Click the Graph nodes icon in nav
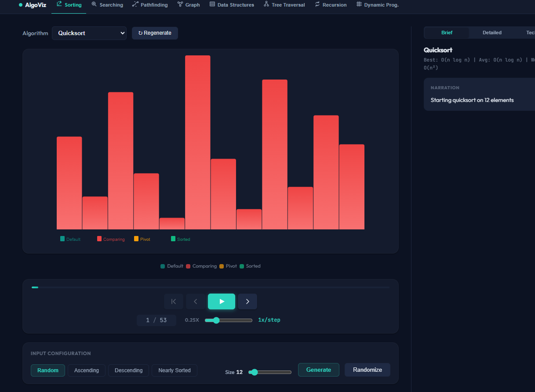Screen dimensions: 535x392 [x=180, y=4]
